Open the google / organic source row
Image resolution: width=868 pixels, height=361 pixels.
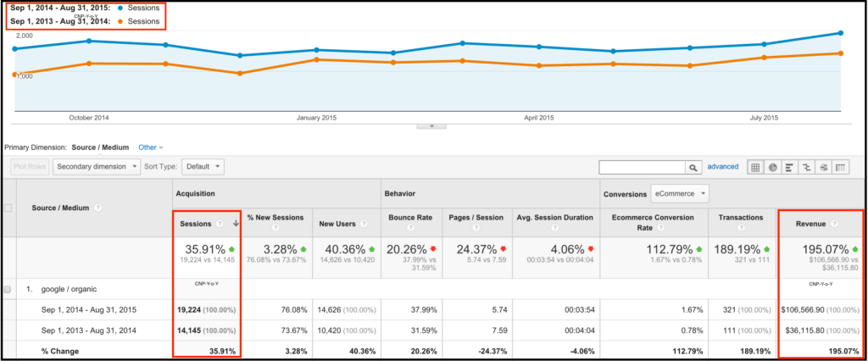tap(68, 289)
